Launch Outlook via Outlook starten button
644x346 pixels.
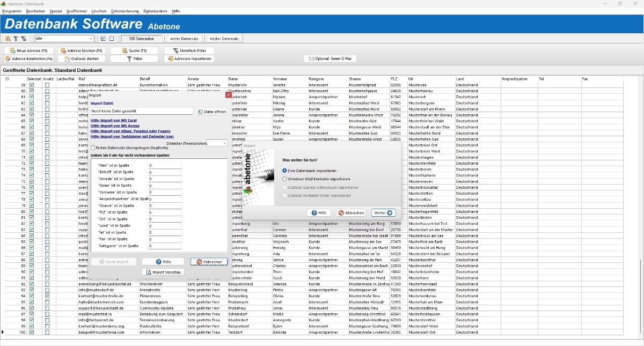click(x=81, y=58)
